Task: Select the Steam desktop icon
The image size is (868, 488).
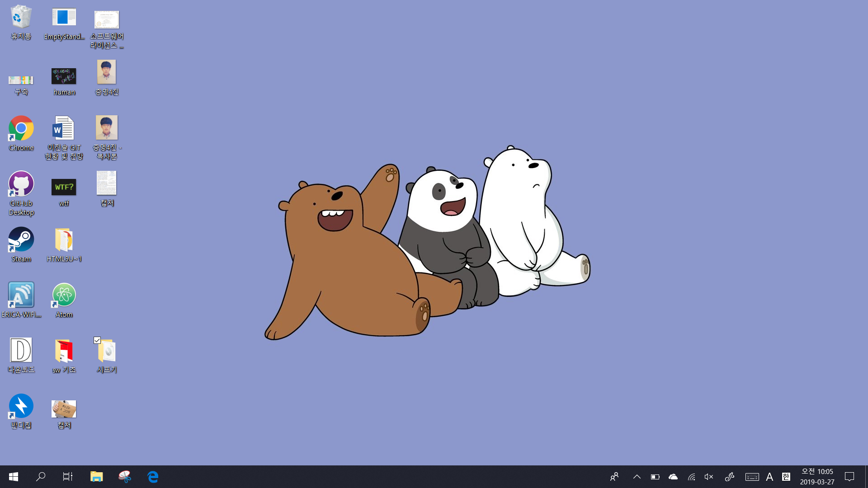Action: [21, 239]
